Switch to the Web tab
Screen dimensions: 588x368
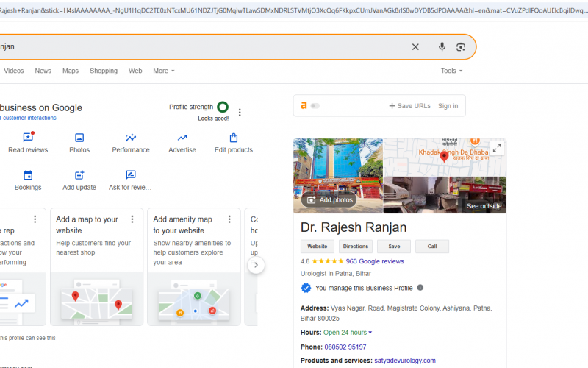coord(135,71)
